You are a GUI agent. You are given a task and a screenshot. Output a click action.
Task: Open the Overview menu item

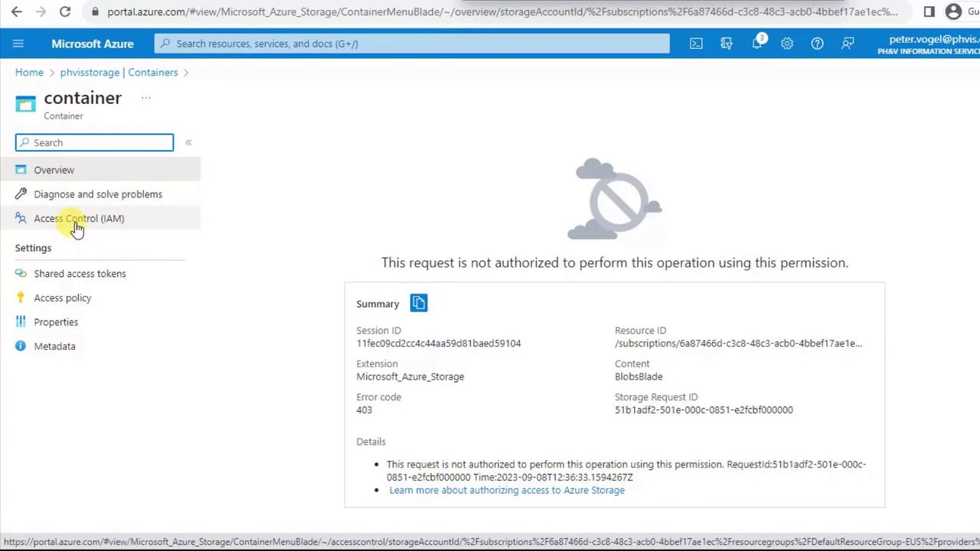pos(100,170)
